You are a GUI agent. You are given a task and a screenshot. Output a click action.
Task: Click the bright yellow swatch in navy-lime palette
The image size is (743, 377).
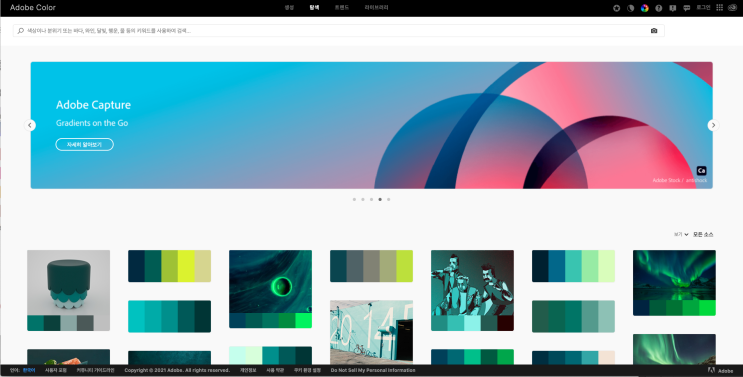click(x=186, y=266)
